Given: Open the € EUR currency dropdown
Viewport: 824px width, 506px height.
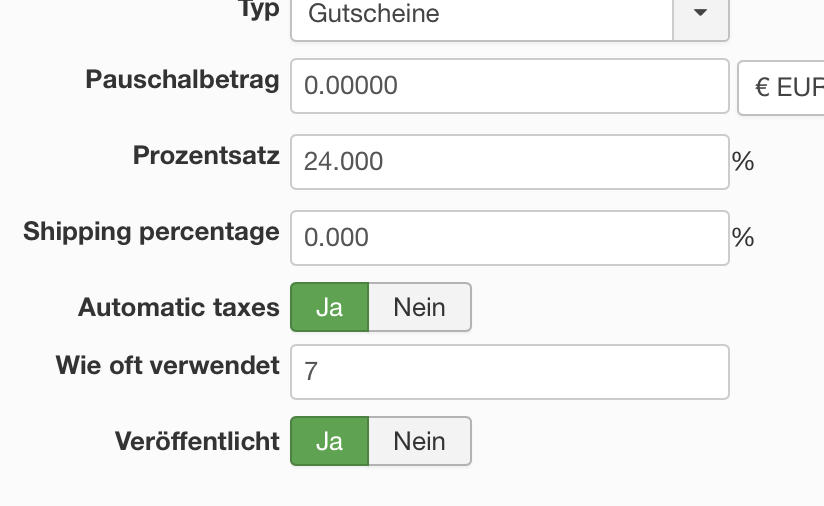Looking at the screenshot, I should [781, 87].
